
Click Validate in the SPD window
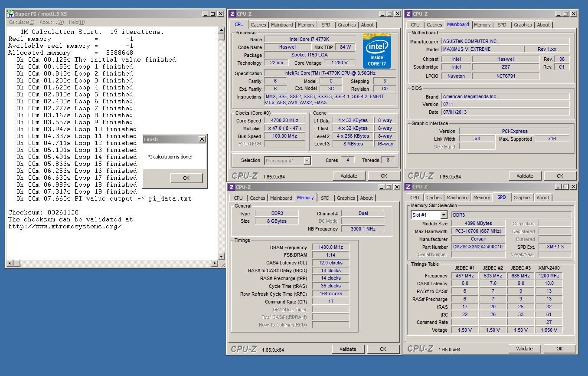pos(524,349)
